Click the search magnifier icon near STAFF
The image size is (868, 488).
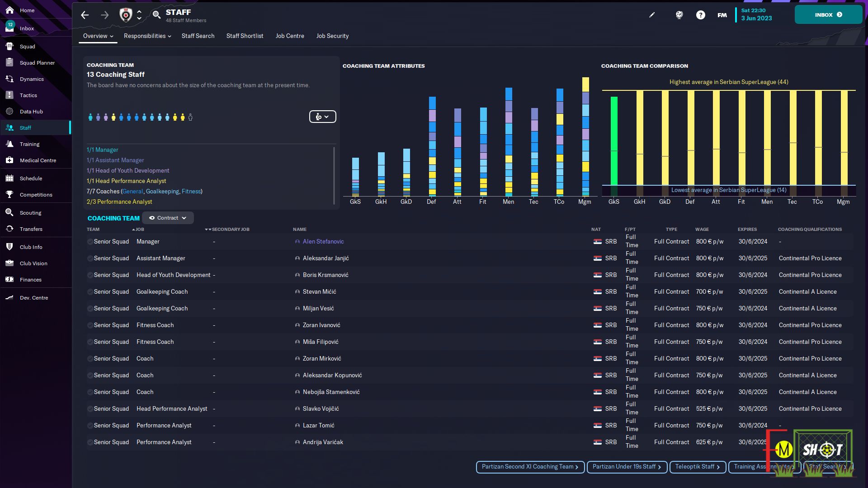tap(156, 15)
